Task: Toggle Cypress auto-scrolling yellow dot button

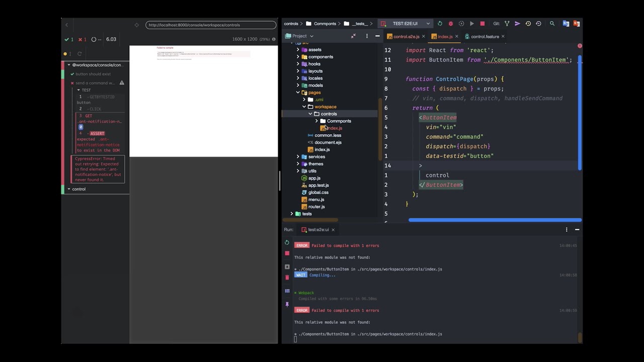Action: [65, 54]
